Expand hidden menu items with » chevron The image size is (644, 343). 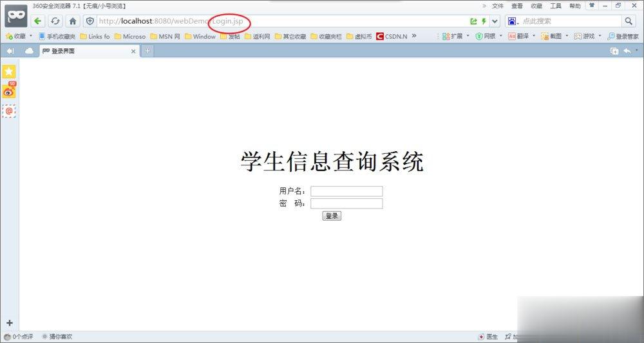pyautogui.click(x=484, y=6)
